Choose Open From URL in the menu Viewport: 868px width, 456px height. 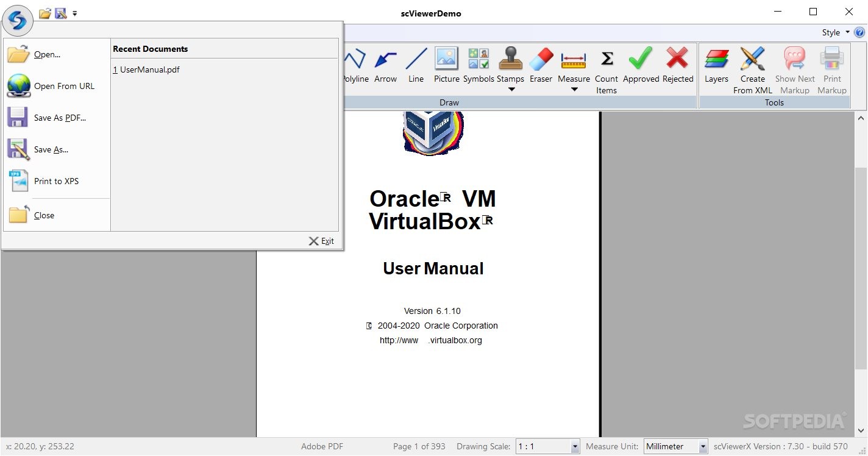point(56,86)
